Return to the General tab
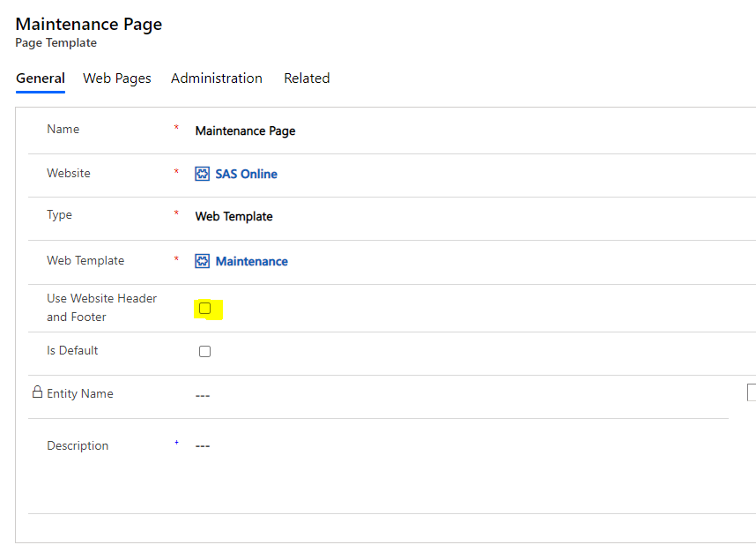The image size is (756, 545). point(40,78)
